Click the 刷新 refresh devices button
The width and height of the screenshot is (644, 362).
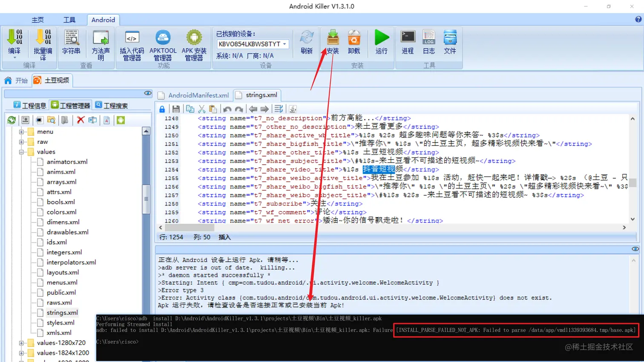(x=307, y=42)
